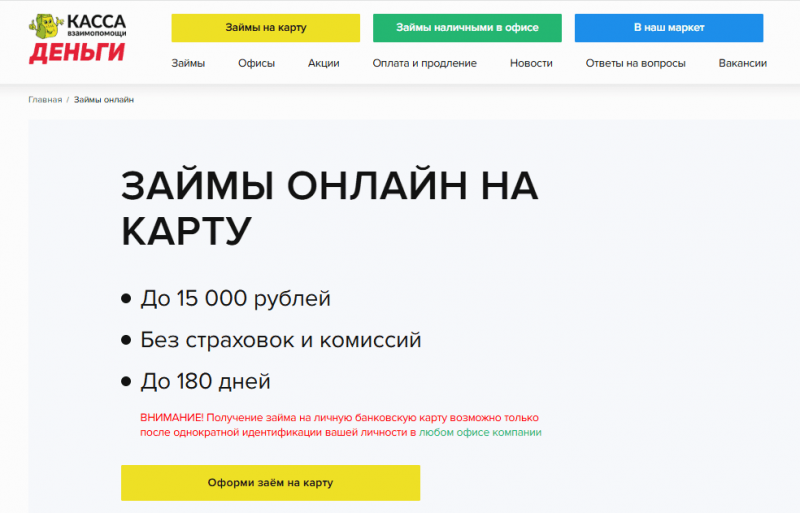The height and width of the screenshot is (513, 800).
Task: Navigate to Оплата и продление
Action: coord(424,63)
